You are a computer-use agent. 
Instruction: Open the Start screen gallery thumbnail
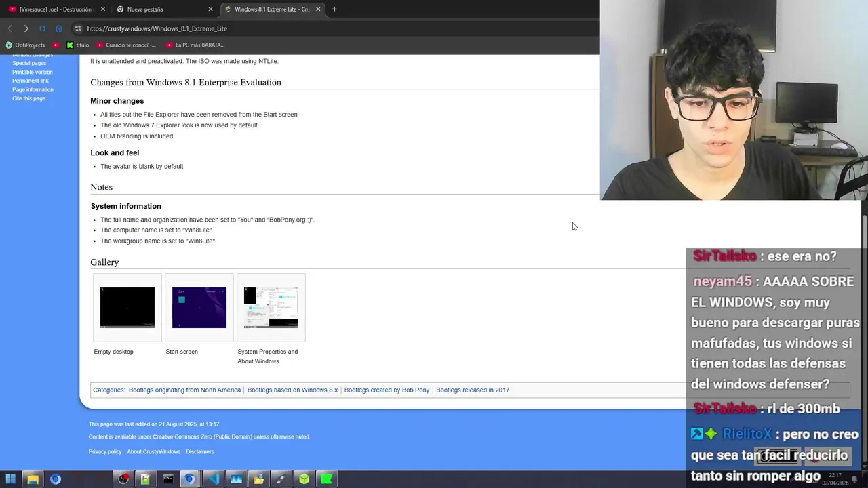pos(199,308)
